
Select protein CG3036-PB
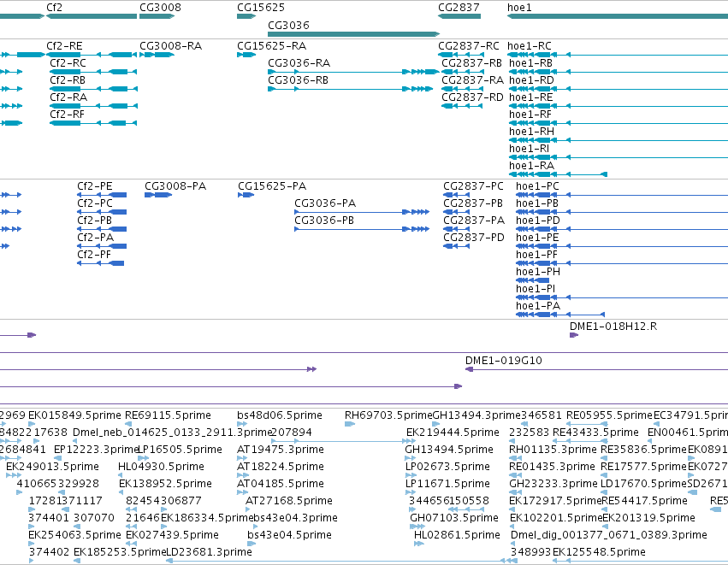coord(324,221)
